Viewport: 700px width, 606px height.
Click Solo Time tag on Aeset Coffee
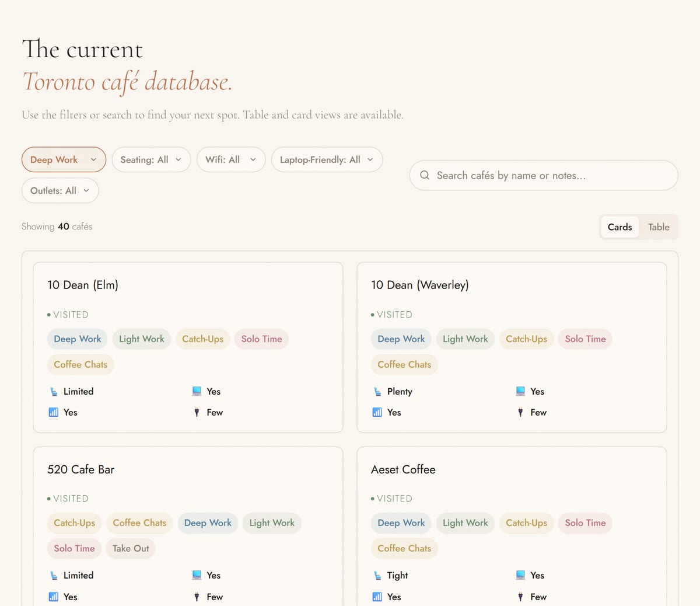[585, 523]
